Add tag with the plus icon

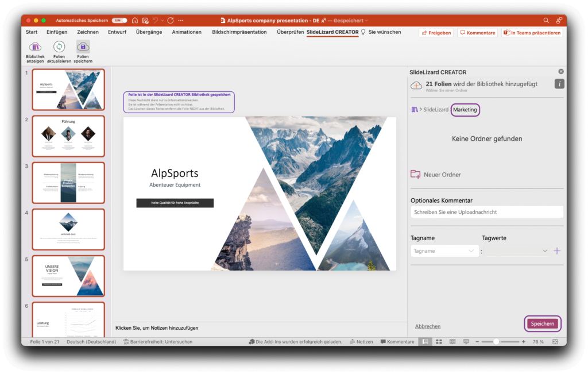tap(557, 251)
